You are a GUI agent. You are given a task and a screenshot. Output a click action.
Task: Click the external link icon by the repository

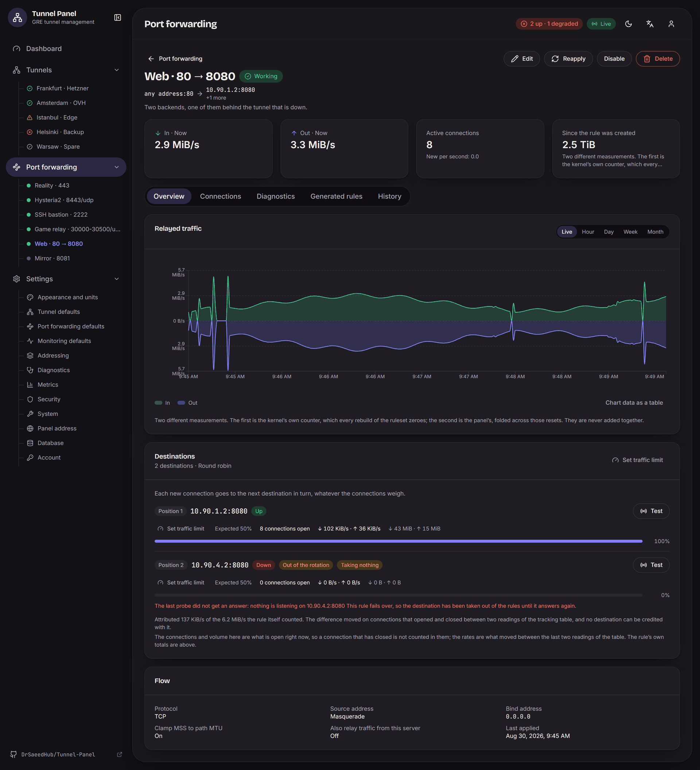point(119,754)
